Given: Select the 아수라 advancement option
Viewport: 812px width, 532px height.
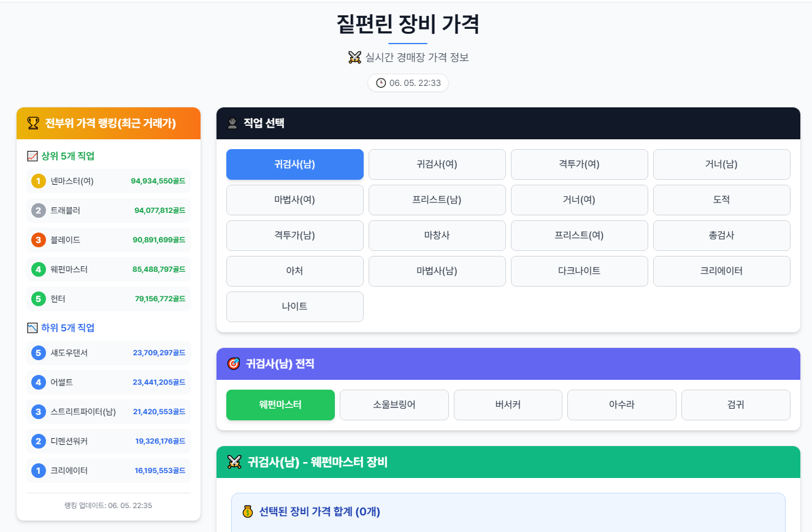Looking at the screenshot, I should coord(621,405).
